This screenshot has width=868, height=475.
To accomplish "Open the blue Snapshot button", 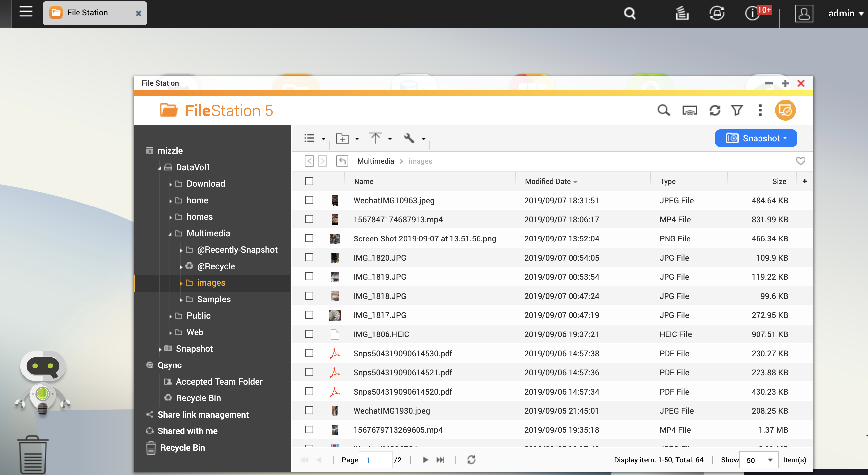I will (x=756, y=138).
